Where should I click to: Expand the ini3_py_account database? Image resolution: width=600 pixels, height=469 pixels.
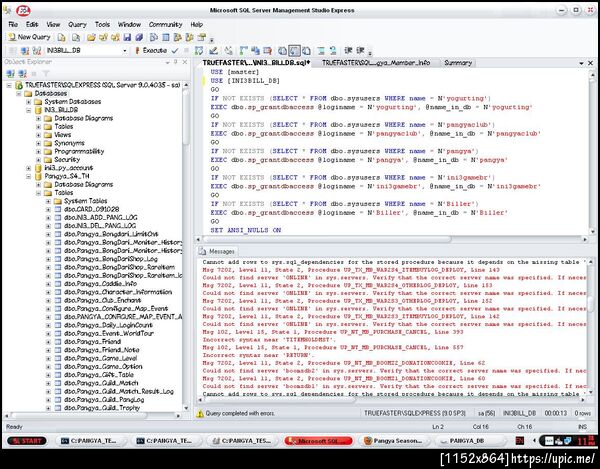pyautogui.click(x=29, y=168)
